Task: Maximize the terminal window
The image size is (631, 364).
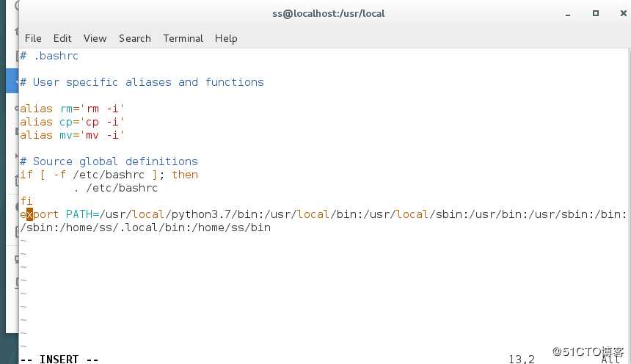Action: coord(596,13)
